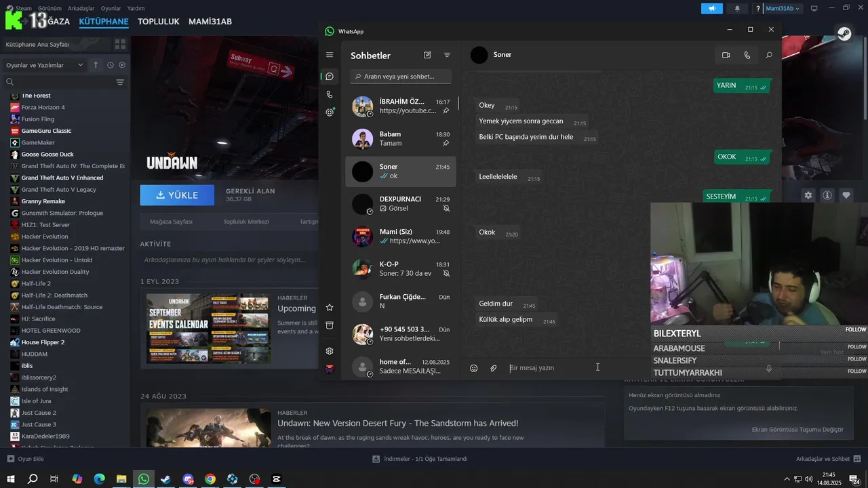Show ready-to-play games filter icon

tap(122, 65)
